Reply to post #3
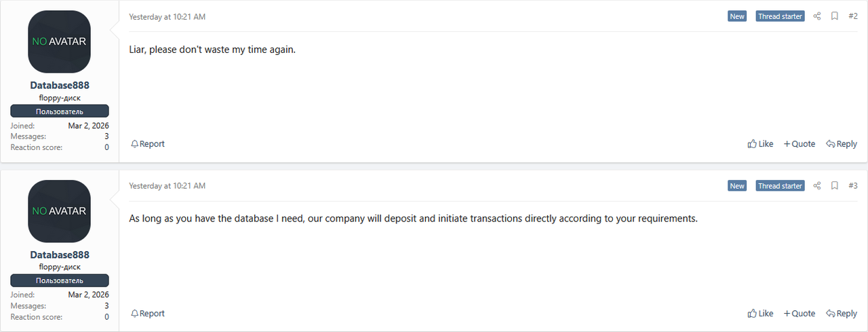The height and width of the screenshot is (332, 868). (x=842, y=314)
